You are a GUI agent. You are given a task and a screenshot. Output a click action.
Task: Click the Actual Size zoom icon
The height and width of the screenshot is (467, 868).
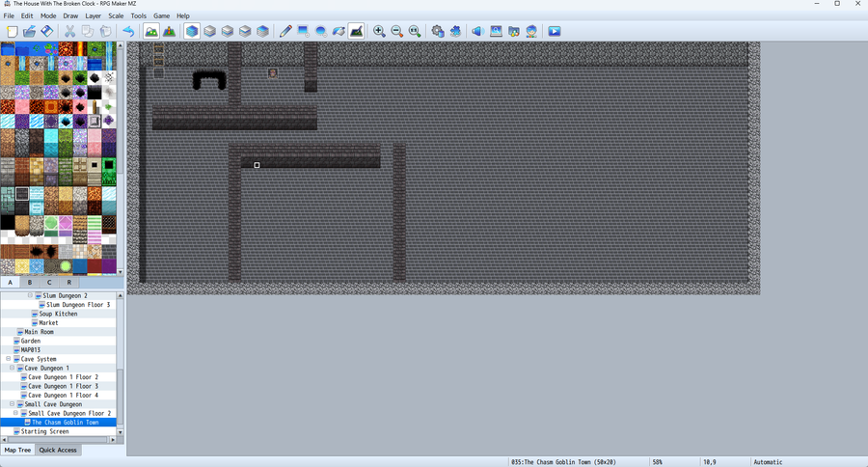tap(415, 32)
